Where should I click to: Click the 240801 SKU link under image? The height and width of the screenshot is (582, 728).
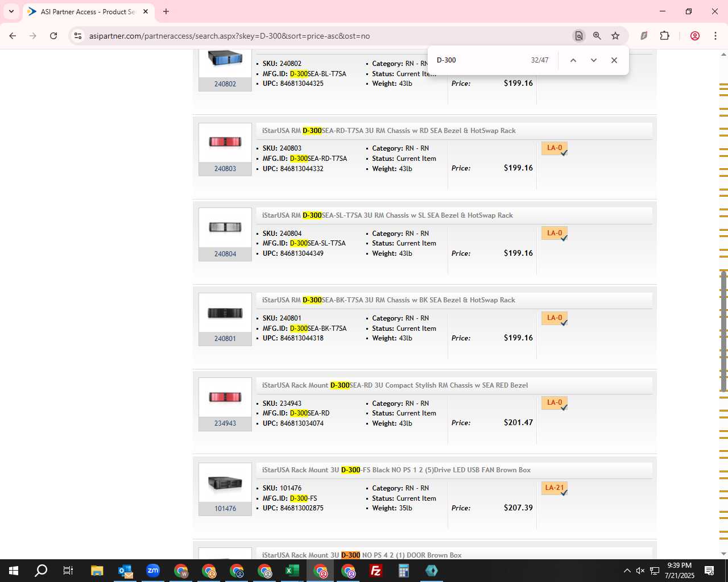coord(225,339)
